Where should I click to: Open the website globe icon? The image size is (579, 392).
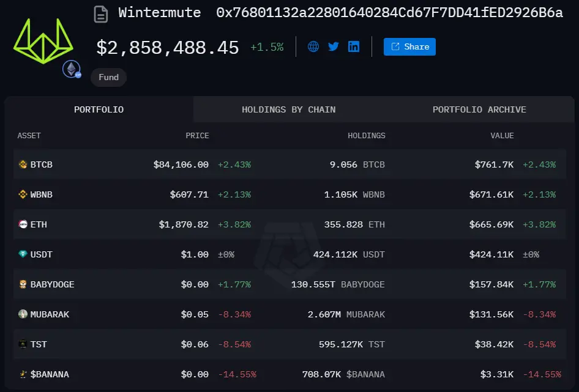[313, 46]
